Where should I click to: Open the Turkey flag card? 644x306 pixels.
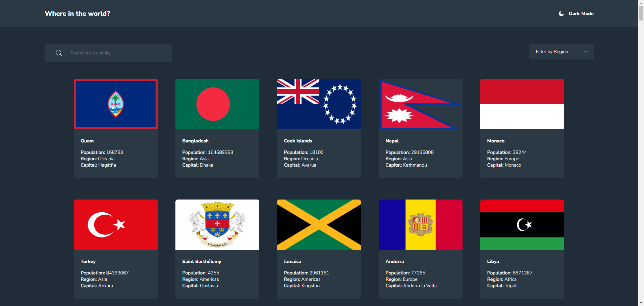(116, 225)
